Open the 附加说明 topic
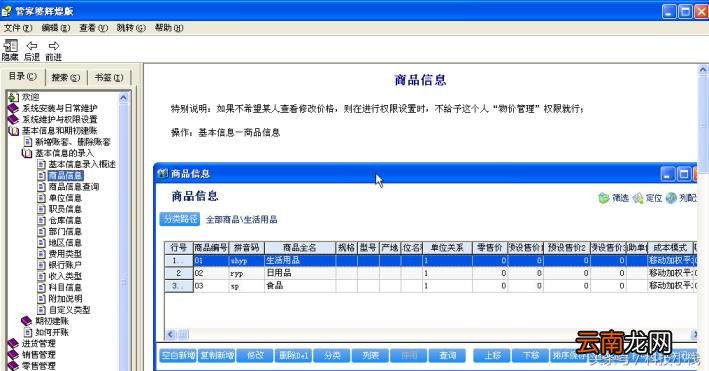Viewport: 709px width, 371px height. (x=65, y=299)
